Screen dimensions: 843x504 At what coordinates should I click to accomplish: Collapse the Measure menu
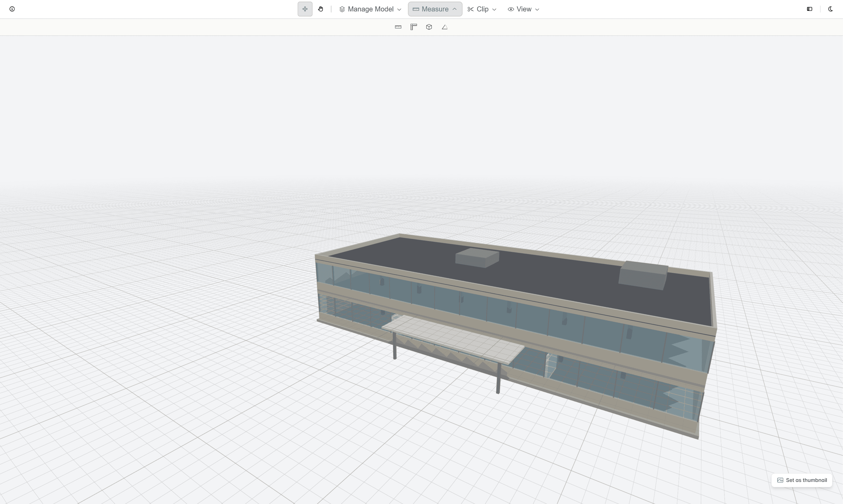[435, 9]
